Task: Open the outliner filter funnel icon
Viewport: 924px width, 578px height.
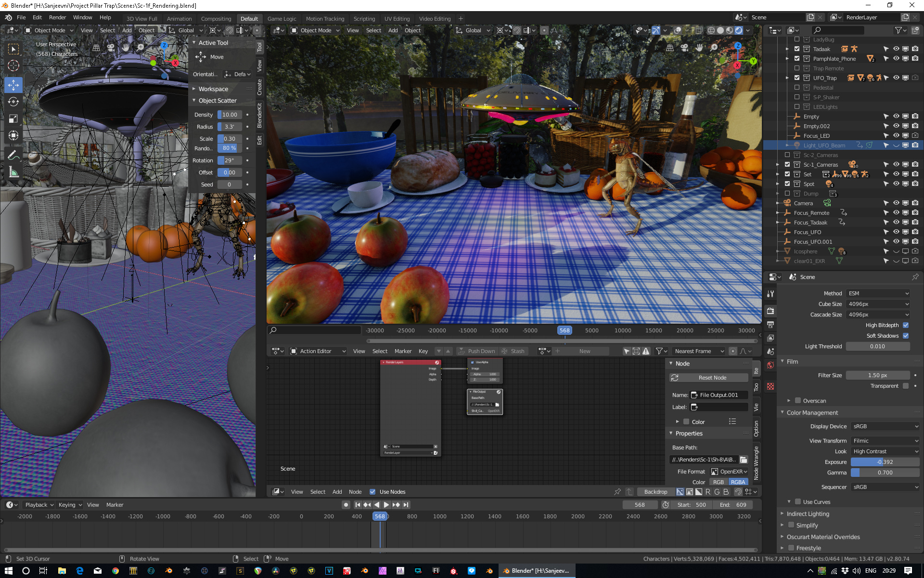Action: click(898, 30)
